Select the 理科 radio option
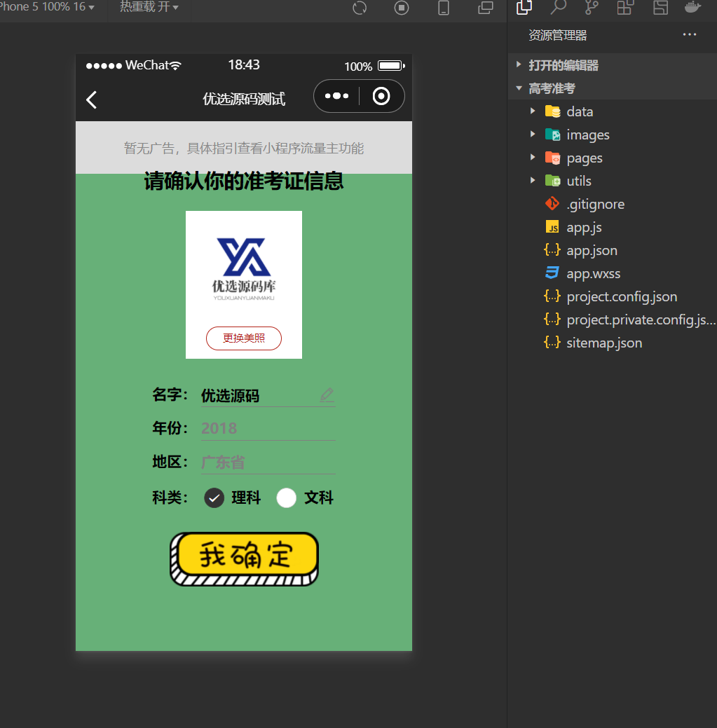The height and width of the screenshot is (728, 717). click(x=214, y=498)
